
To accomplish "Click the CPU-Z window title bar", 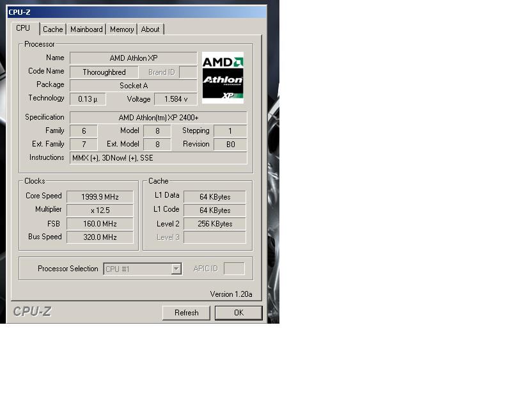I will (x=136, y=12).
